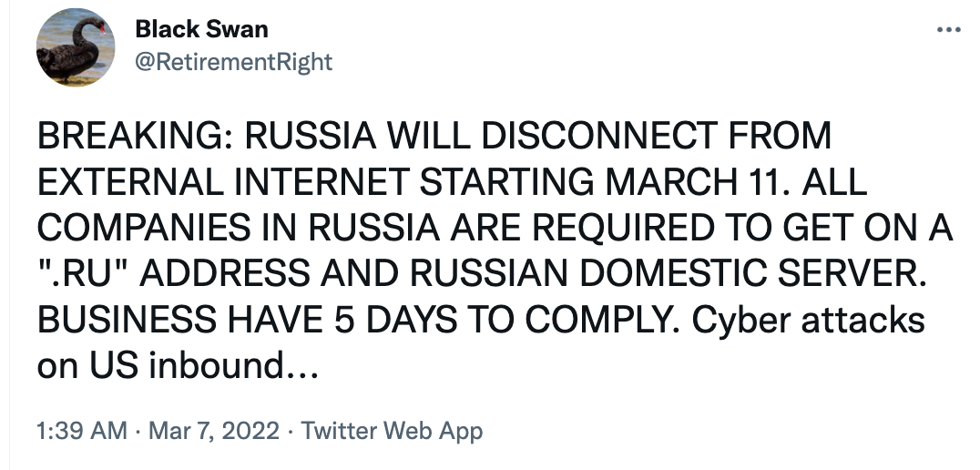This screenshot has height=470, width=980.
Task: Click the 1:39 AM timestamp
Action: [82, 431]
